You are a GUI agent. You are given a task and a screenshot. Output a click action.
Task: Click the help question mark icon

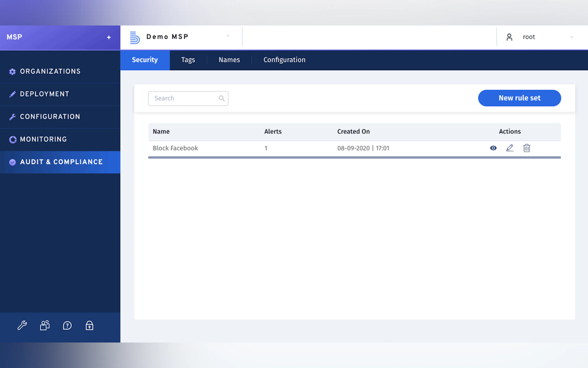click(x=67, y=325)
